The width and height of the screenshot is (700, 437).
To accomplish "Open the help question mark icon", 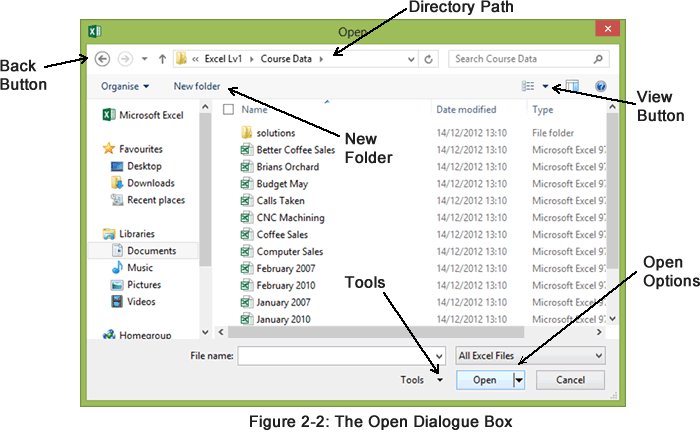I will [x=601, y=87].
